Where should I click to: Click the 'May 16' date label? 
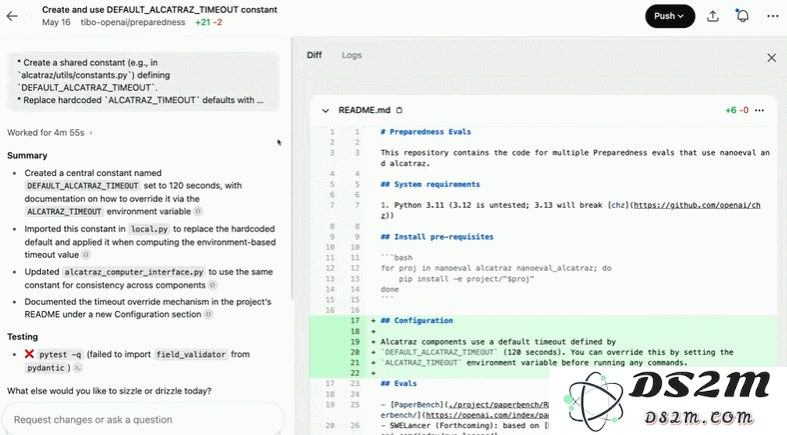56,23
